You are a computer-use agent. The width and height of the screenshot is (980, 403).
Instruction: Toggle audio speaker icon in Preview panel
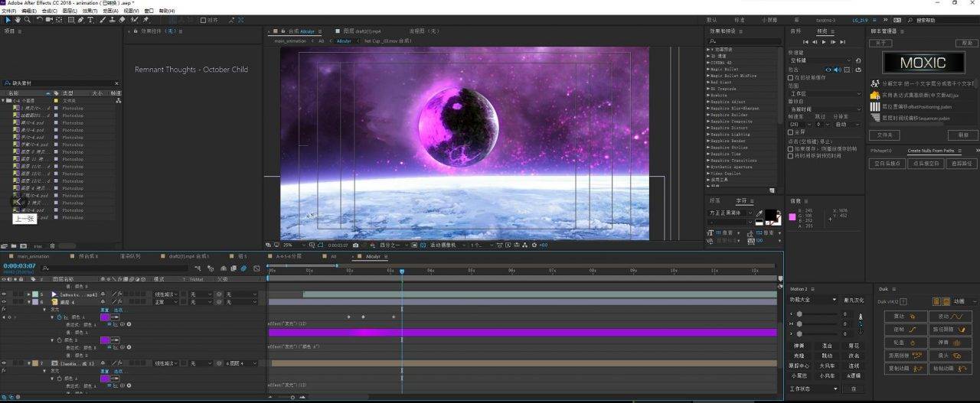[838, 70]
